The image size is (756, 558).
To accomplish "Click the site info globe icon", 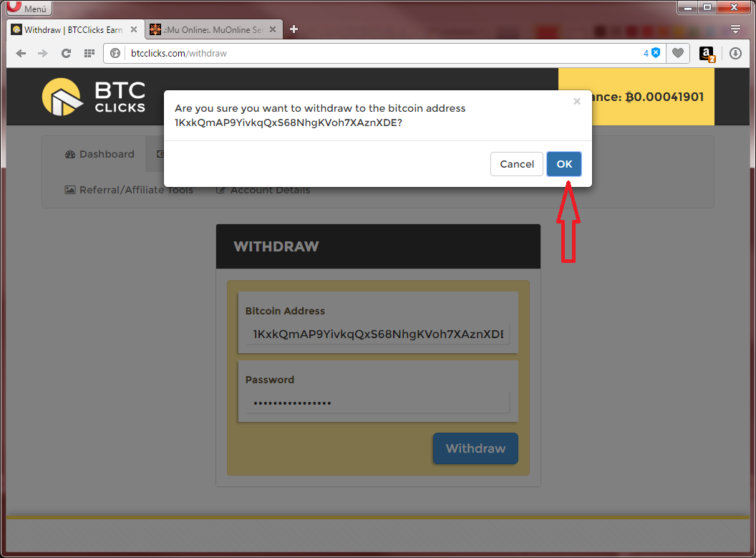I will pyautogui.click(x=115, y=54).
